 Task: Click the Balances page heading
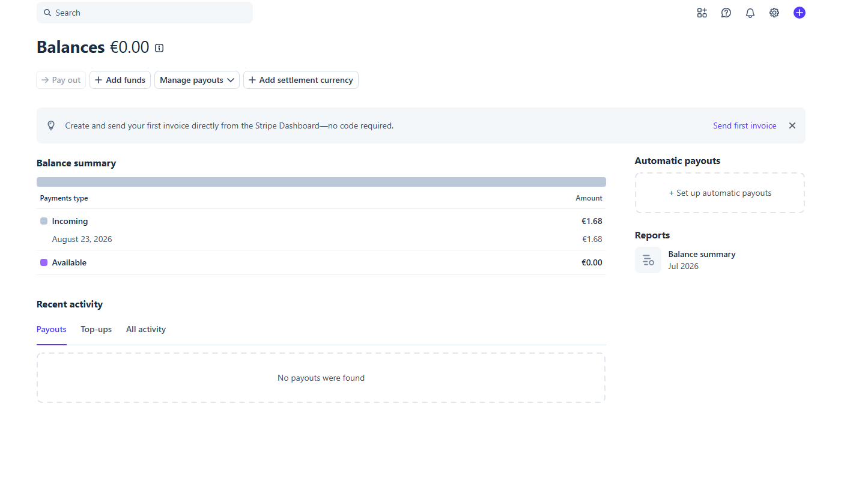[71, 47]
